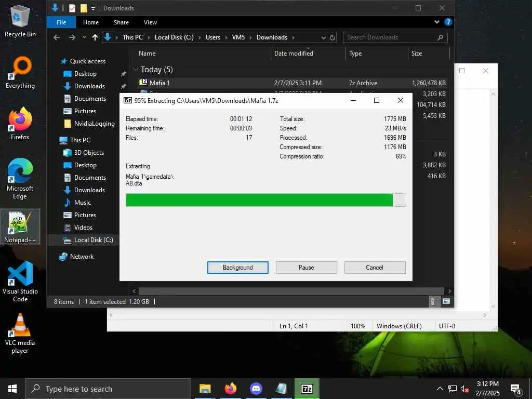Expand the address bar history dropdown
The height and width of the screenshot is (399, 532).
coord(324,37)
